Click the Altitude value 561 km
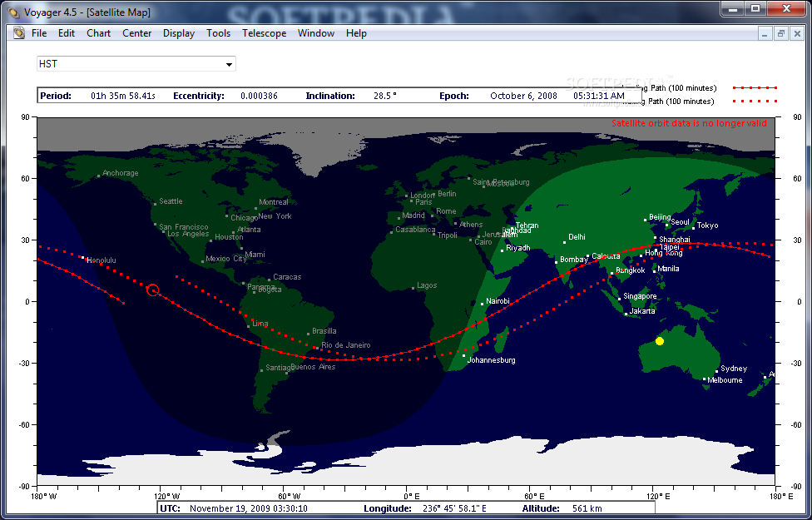 coord(587,508)
